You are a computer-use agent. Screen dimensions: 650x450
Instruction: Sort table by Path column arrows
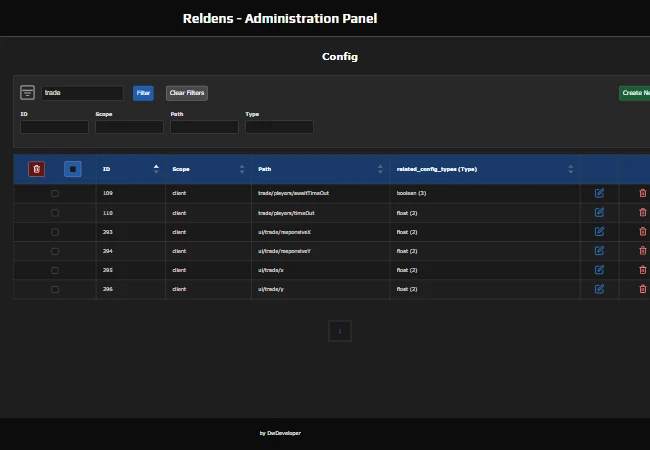click(381, 169)
